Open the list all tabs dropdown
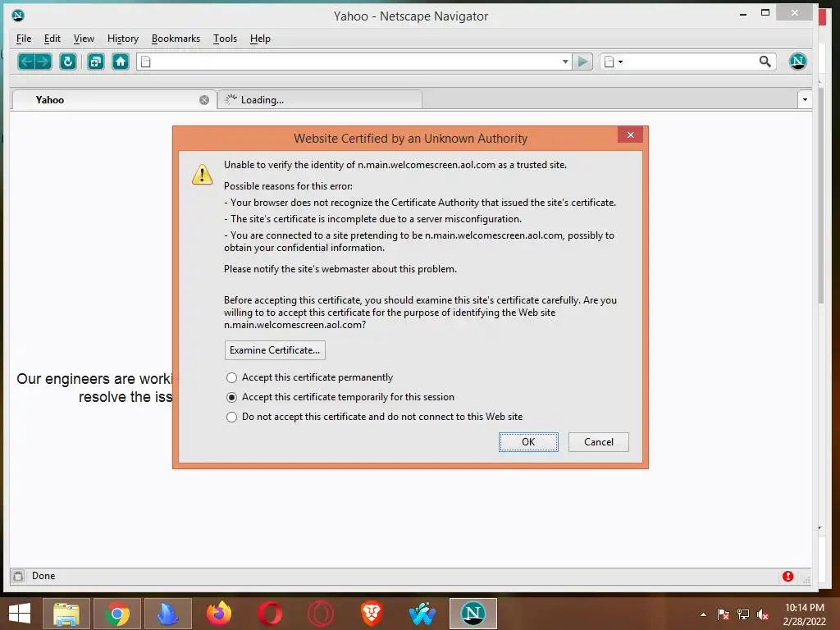Image resolution: width=840 pixels, height=630 pixels. pyautogui.click(x=804, y=99)
